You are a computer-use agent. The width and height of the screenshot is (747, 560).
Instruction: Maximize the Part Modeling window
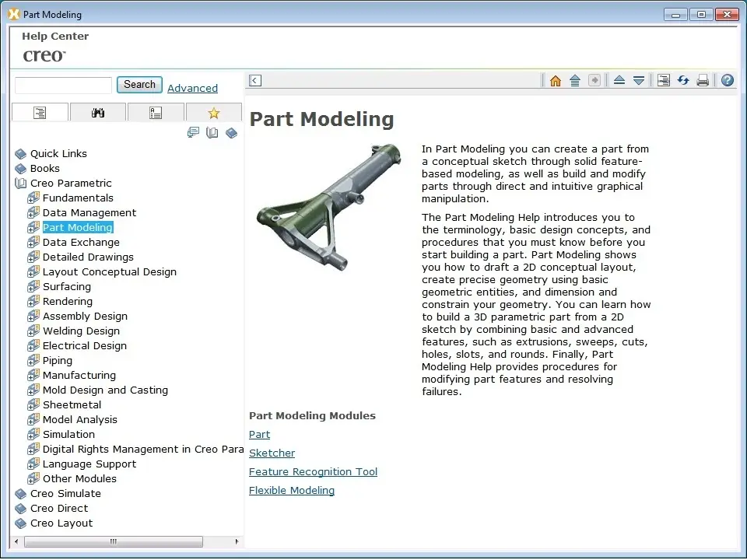click(701, 14)
